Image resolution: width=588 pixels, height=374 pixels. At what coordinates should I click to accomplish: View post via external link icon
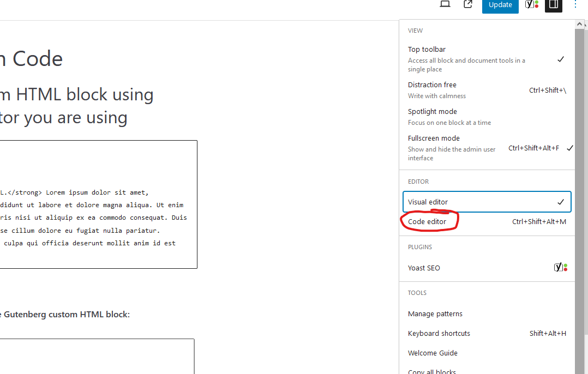467,4
